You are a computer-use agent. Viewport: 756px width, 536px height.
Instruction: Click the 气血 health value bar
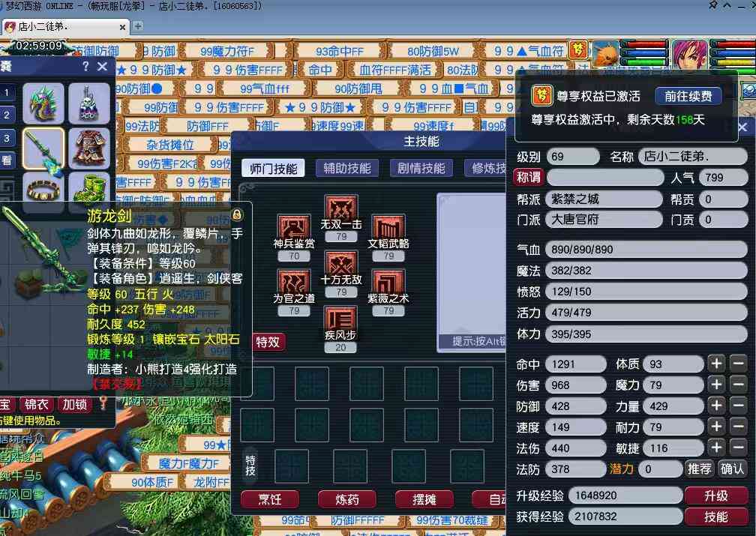pos(646,249)
